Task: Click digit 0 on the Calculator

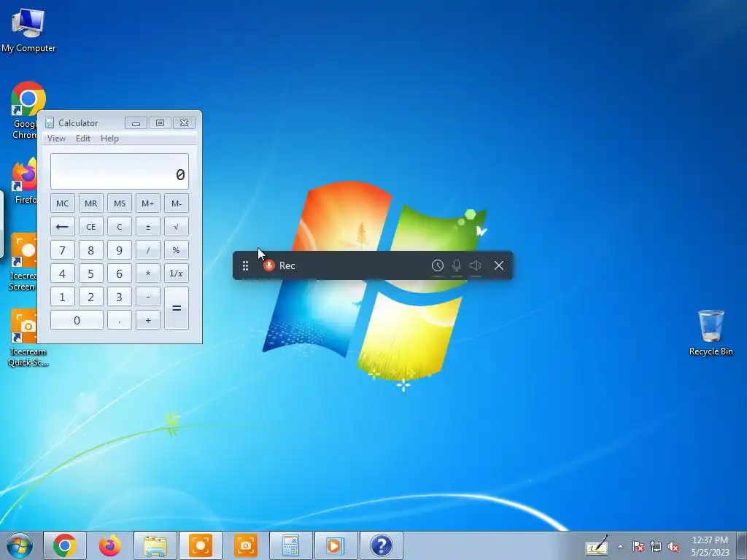Action: 77,320
